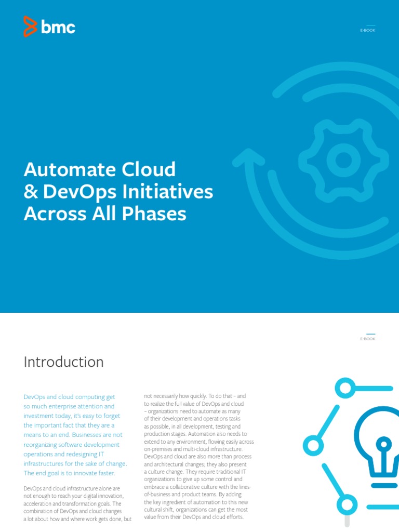Click the Introduction heading

[x=63, y=362]
